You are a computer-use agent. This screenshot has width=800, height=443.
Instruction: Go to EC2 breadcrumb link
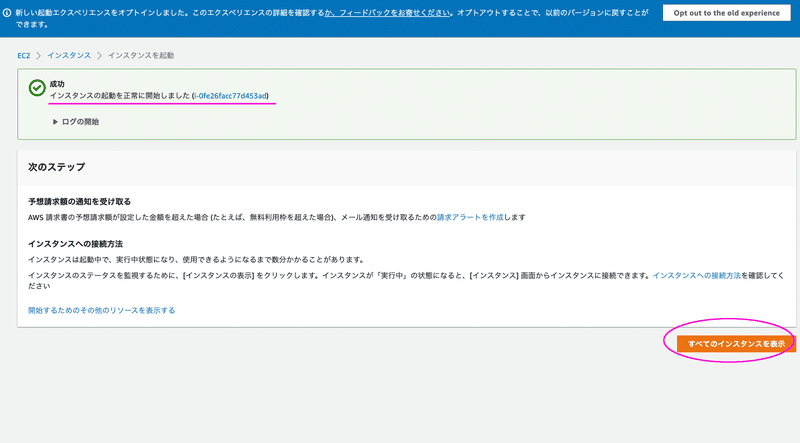click(23, 55)
